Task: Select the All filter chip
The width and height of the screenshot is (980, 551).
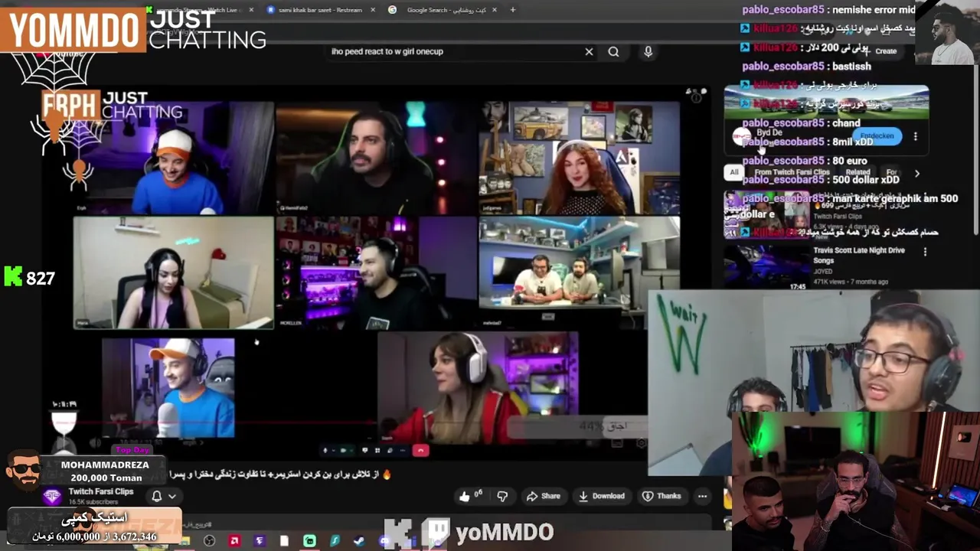Action: pyautogui.click(x=734, y=172)
